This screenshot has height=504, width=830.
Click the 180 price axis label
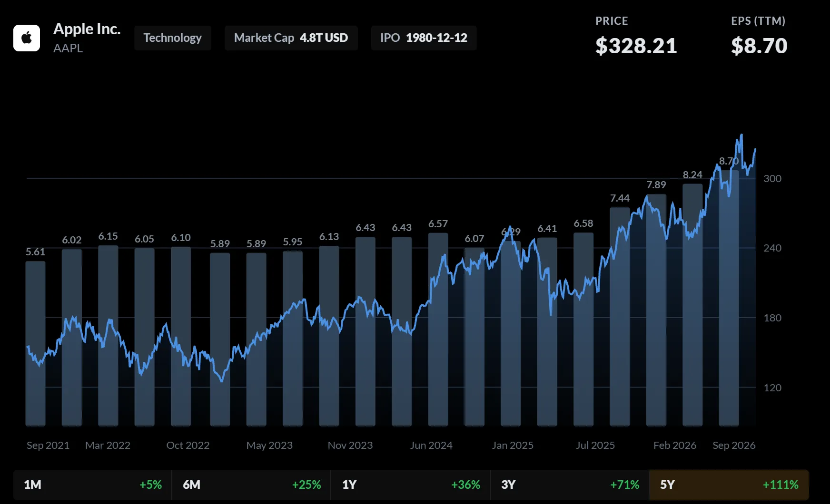(772, 318)
